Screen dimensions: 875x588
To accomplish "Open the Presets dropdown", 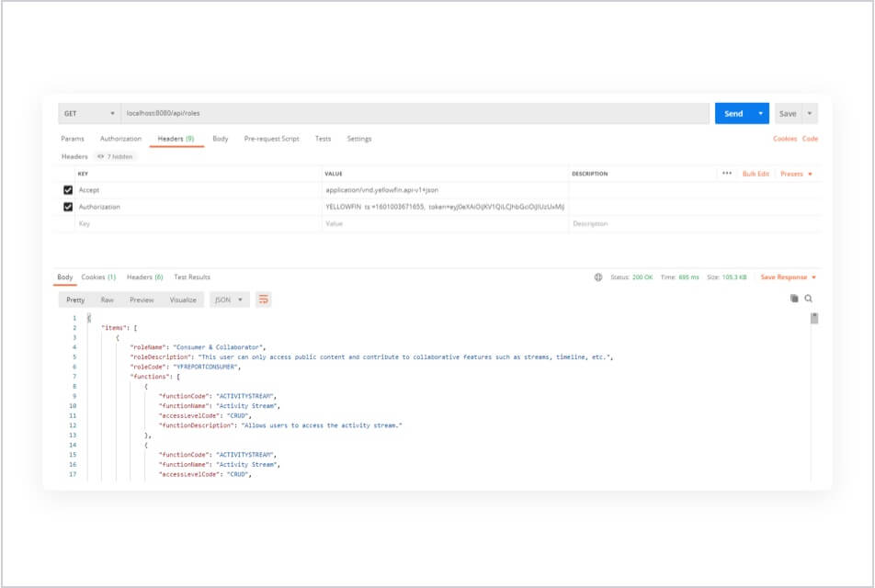I will [792, 175].
